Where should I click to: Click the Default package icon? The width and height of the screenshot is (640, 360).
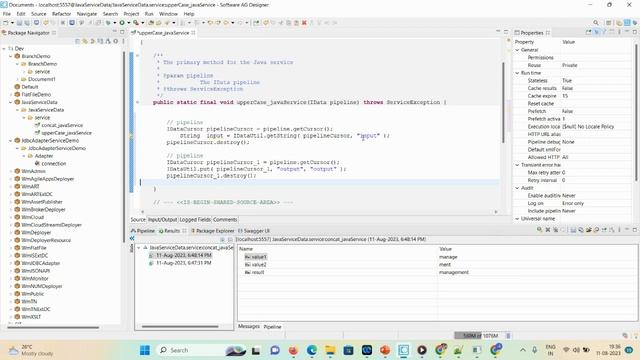(x=17, y=87)
